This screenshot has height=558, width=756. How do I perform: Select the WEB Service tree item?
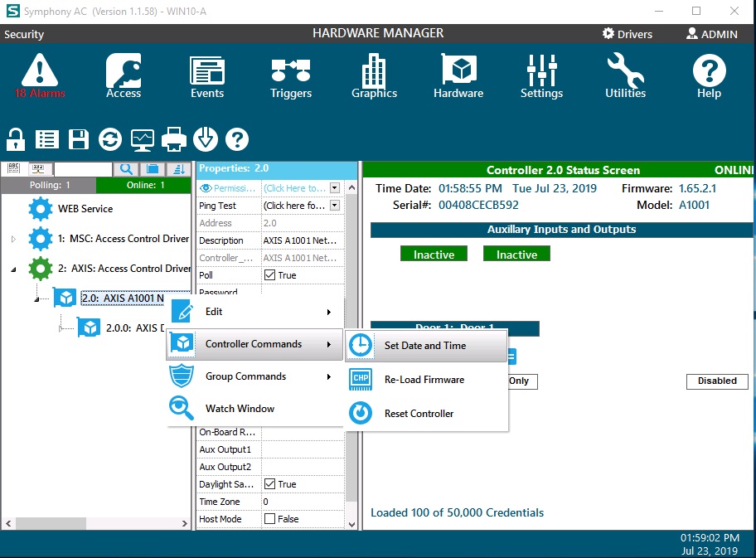85,209
